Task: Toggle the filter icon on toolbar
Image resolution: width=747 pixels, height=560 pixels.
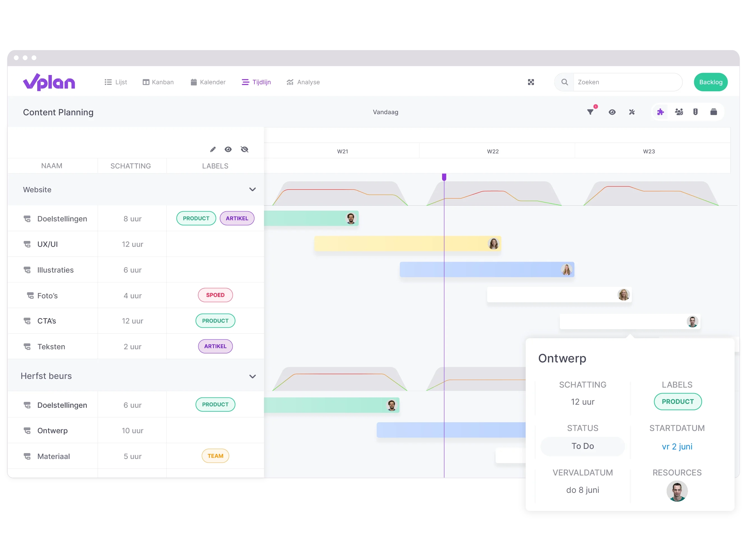Action: pyautogui.click(x=591, y=112)
